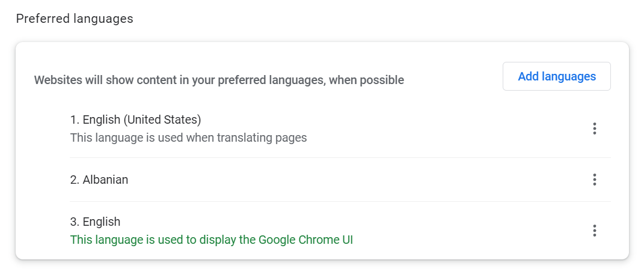Add another language to the preferred list
The height and width of the screenshot is (272, 644).
pos(556,76)
